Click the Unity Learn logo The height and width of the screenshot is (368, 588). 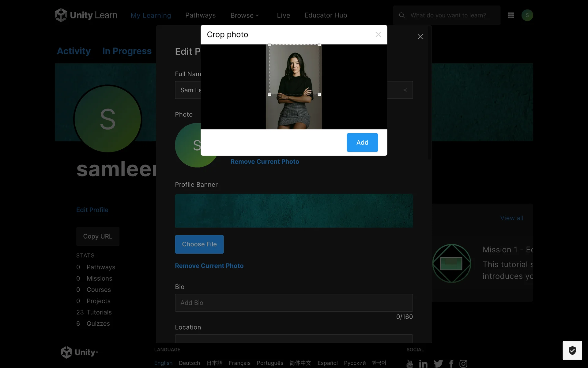click(x=86, y=15)
